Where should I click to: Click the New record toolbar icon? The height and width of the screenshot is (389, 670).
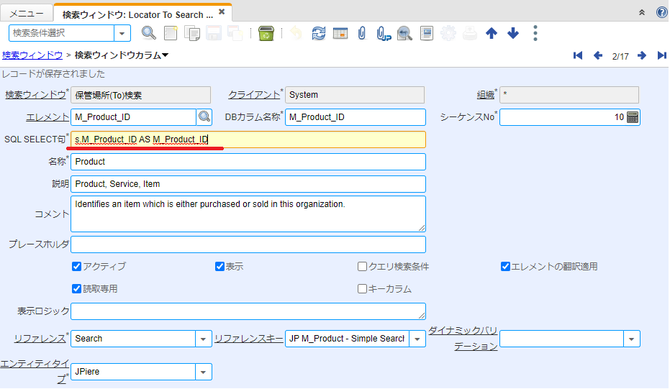[170, 33]
